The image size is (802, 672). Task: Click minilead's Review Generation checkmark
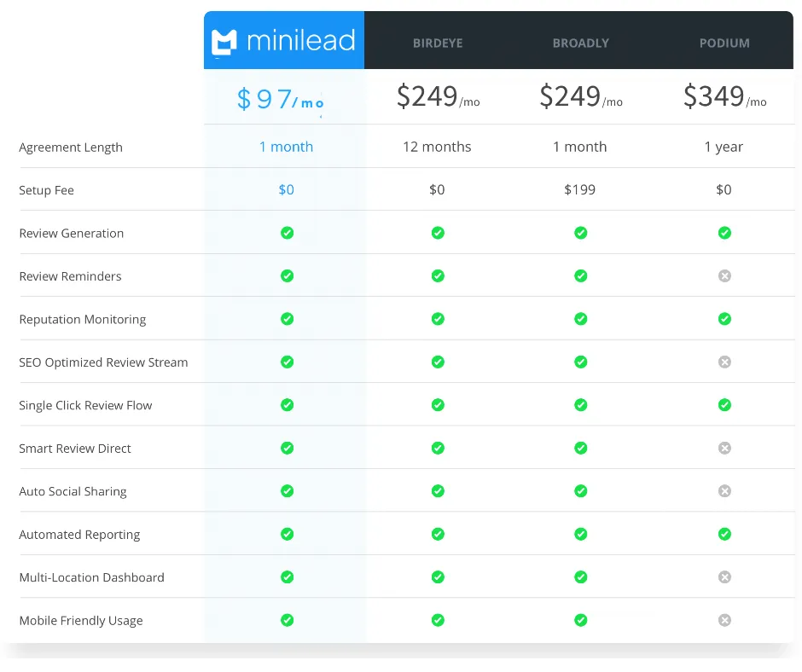[287, 233]
